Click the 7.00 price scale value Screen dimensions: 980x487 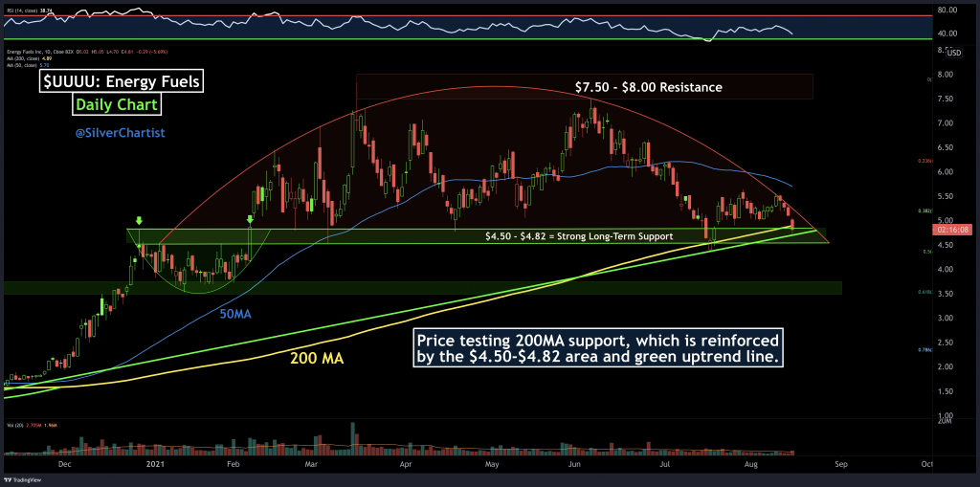[x=945, y=123]
